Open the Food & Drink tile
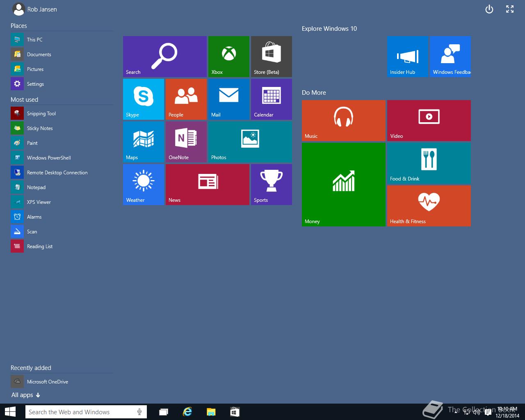The height and width of the screenshot is (420, 525). 429,163
